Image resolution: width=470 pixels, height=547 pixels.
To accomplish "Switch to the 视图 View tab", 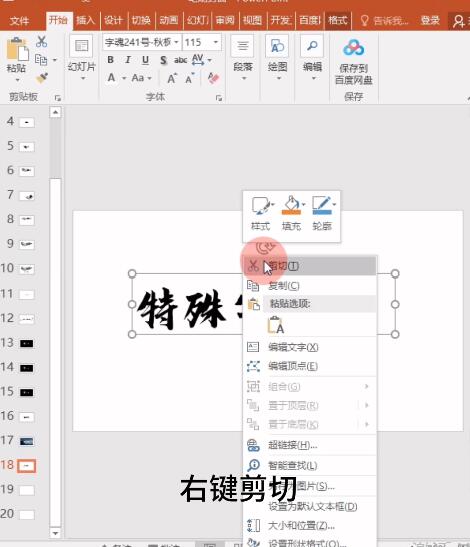I will 253,20.
